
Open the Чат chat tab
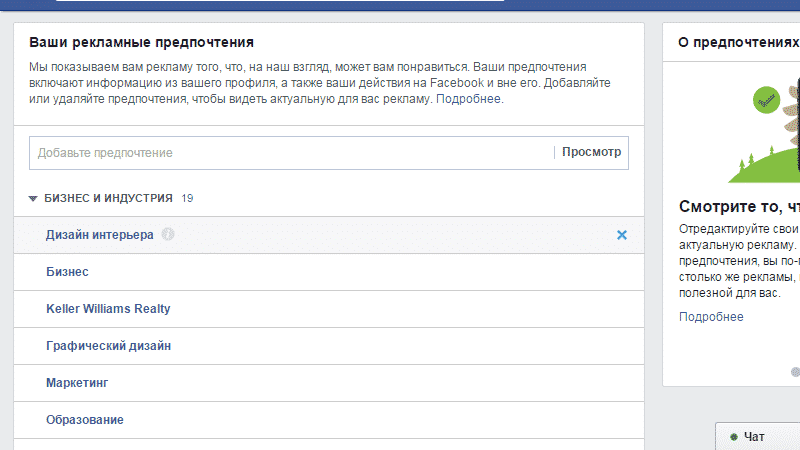(x=758, y=437)
